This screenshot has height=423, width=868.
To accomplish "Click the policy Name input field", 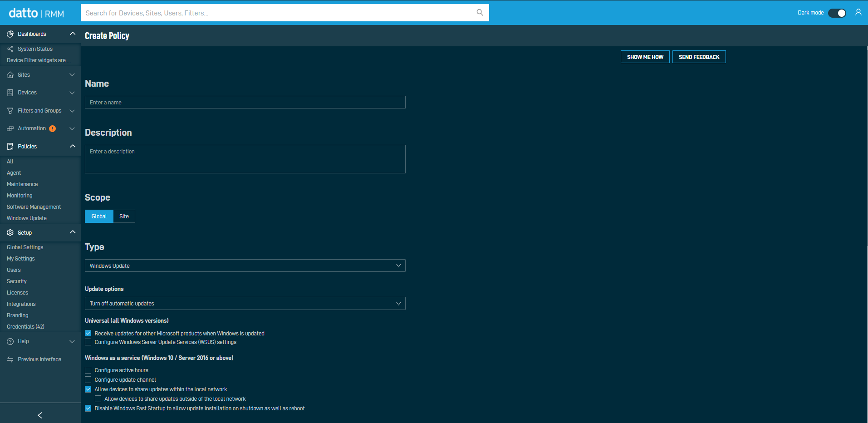I will click(245, 102).
